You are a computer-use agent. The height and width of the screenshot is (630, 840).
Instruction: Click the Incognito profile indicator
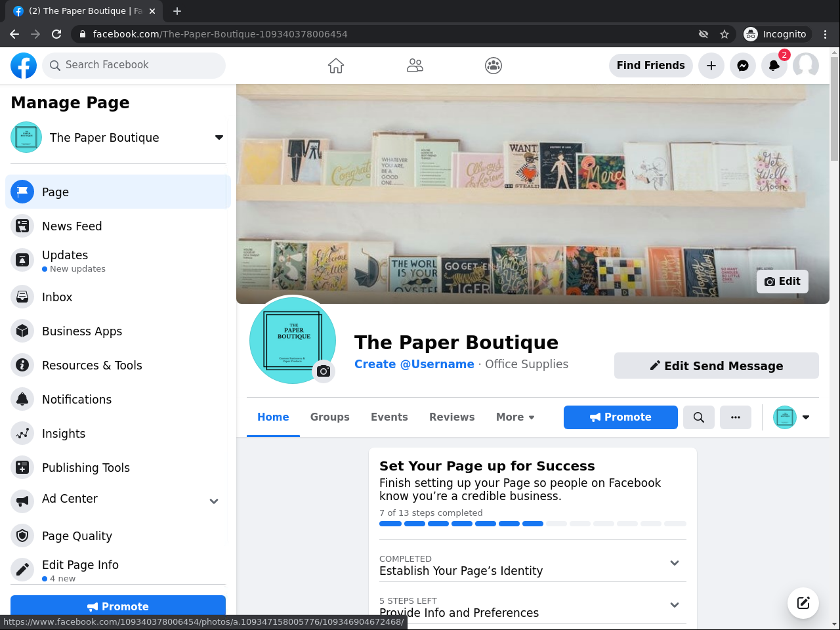click(x=776, y=34)
